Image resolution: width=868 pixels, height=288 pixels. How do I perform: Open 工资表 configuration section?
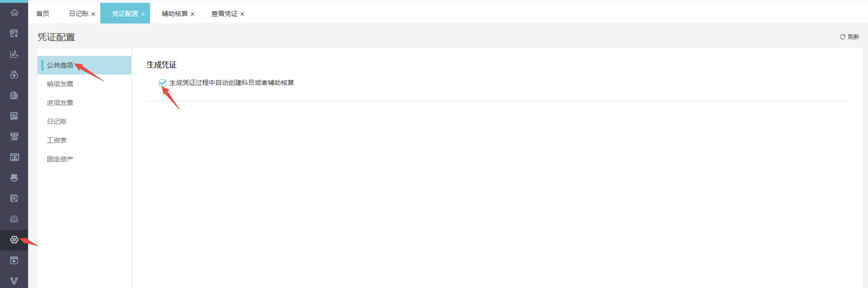tap(57, 140)
